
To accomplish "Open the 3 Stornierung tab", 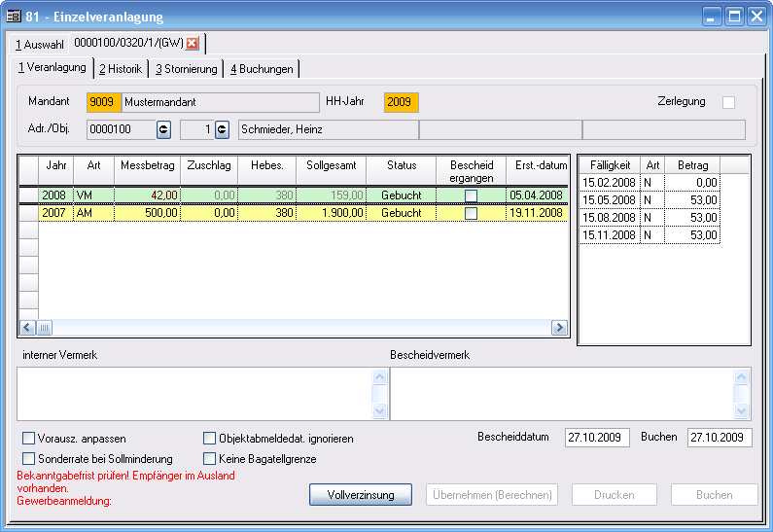I will [186, 69].
